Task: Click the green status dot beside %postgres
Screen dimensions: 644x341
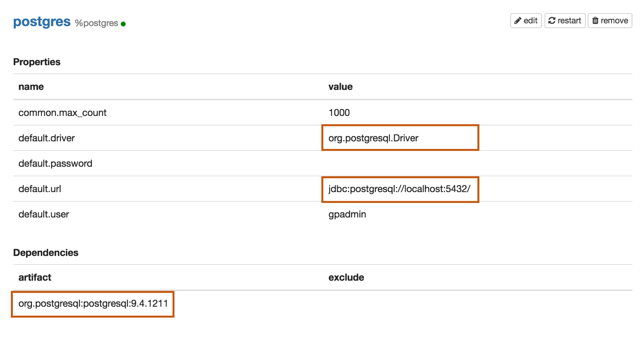Action: pos(123,24)
